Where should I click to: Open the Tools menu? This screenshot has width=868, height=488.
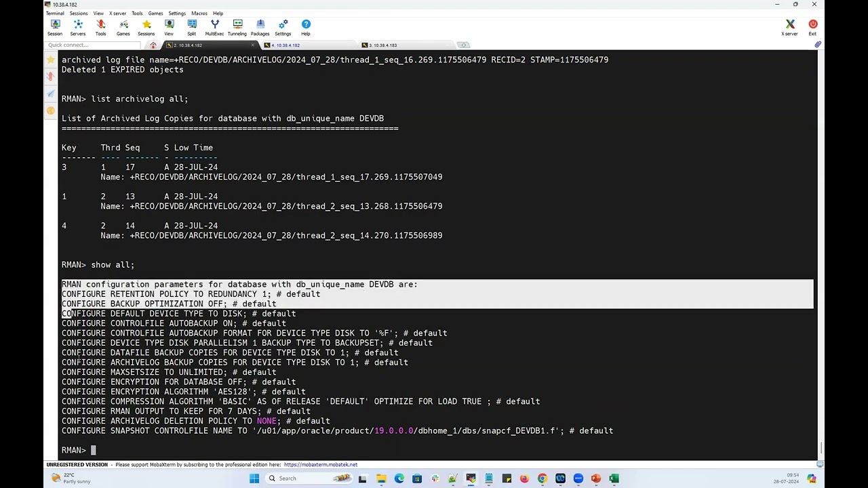coord(137,13)
